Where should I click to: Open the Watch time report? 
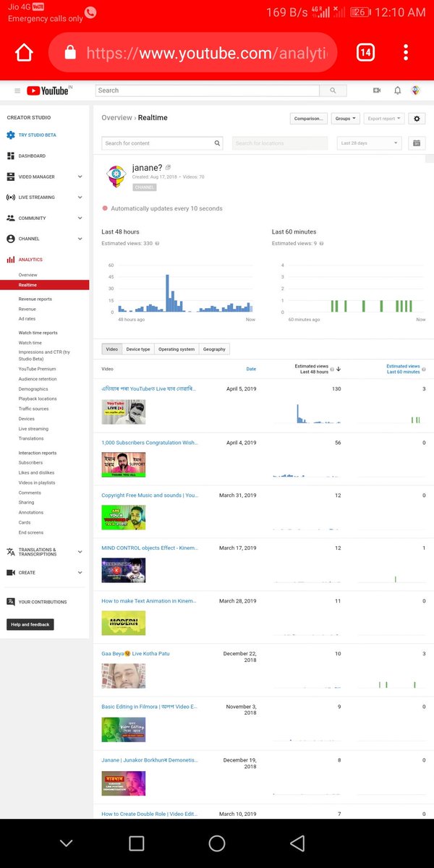[x=30, y=343]
